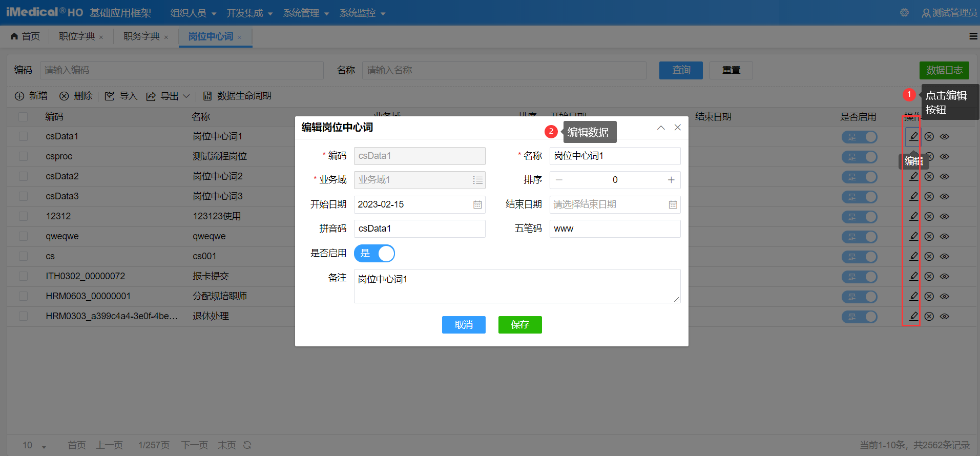Increase 排序 value with plus button

point(671,180)
